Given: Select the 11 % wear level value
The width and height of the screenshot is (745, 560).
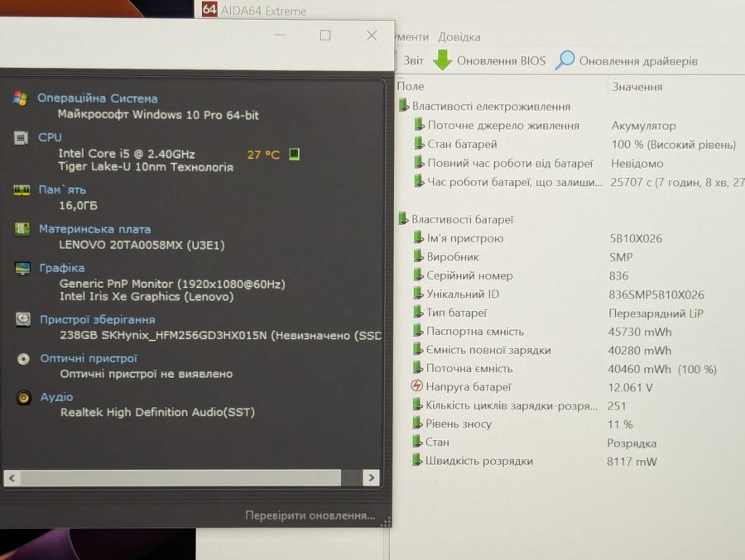Looking at the screenshot, I should click(620, 424).
